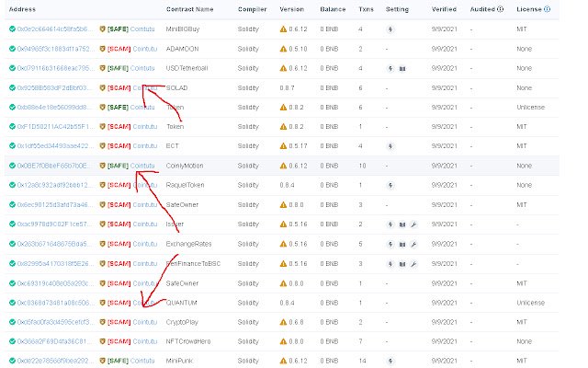Click the [SCAM] label in RenFinanceToBSC row
This screenshot has height=368, width=588.
pyautogui.click(x=119, y=264)
